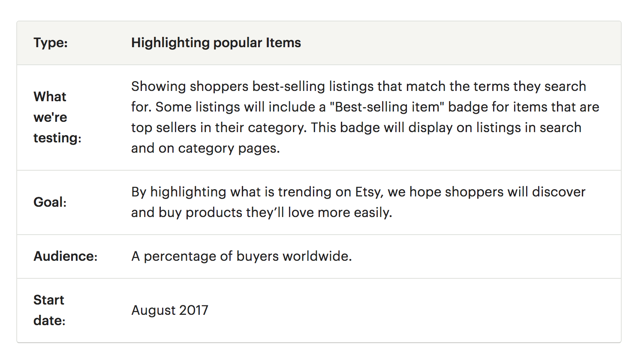Click the word 'testing:' in the left column

[57, 138]
